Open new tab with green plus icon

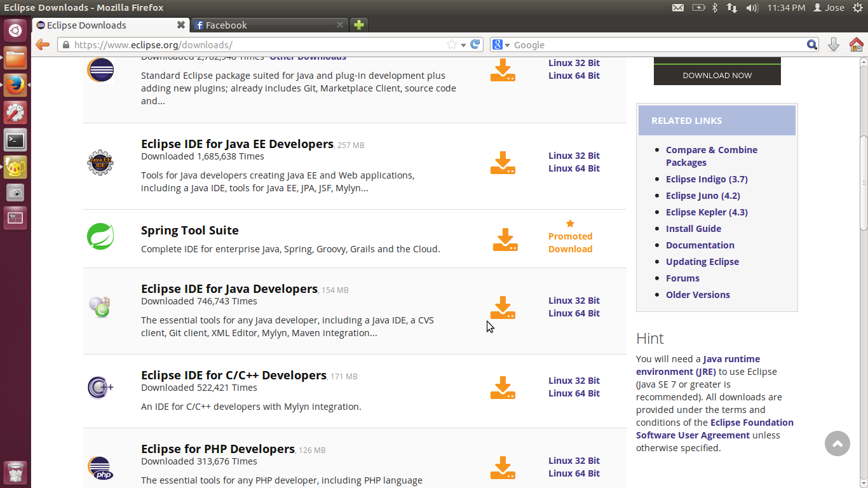tap(359, 25)
